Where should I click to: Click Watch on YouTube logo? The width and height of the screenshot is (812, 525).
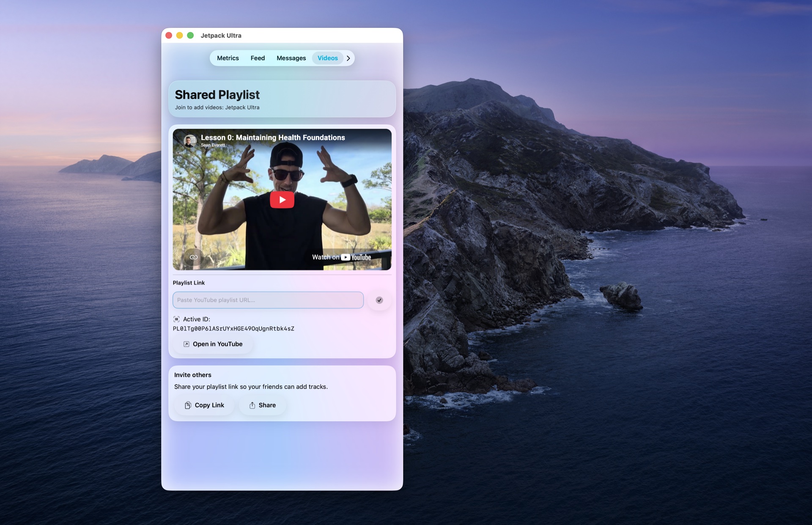point(341,257)
